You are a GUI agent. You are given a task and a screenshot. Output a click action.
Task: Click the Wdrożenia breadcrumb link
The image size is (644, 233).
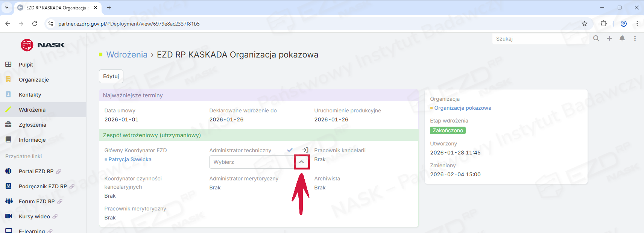pos(127,54)
